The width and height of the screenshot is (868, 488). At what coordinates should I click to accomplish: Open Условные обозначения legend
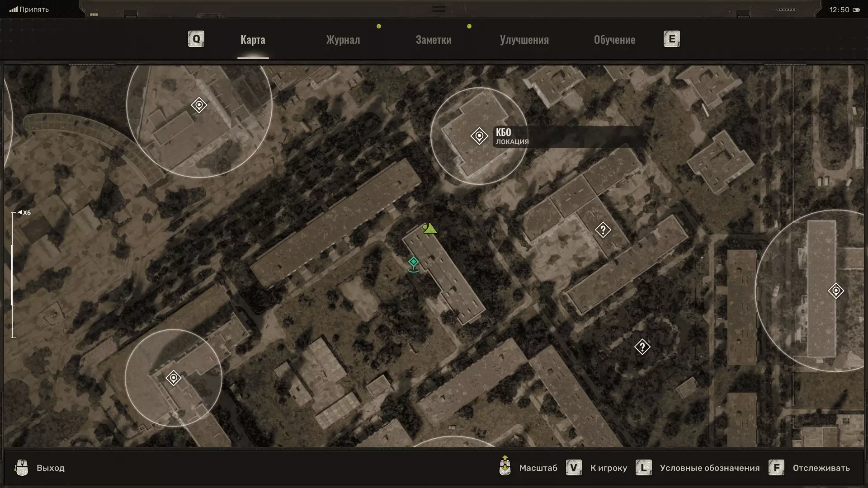709,468
